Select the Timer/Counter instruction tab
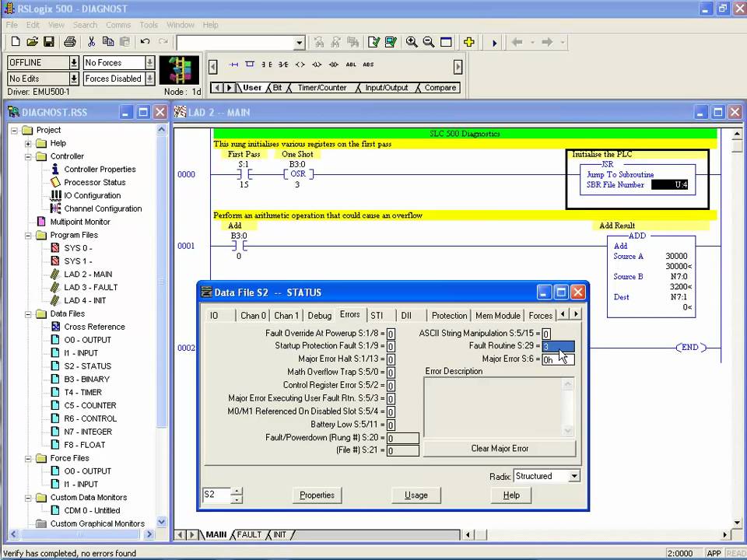Viewport: 747px width, 560px height. pyautogui.click(x=322, y=88)
